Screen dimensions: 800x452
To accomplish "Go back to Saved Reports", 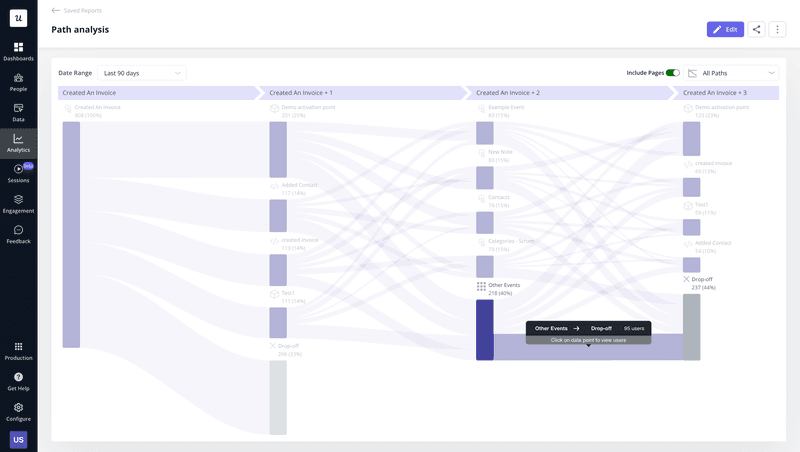I will (77, 10).
